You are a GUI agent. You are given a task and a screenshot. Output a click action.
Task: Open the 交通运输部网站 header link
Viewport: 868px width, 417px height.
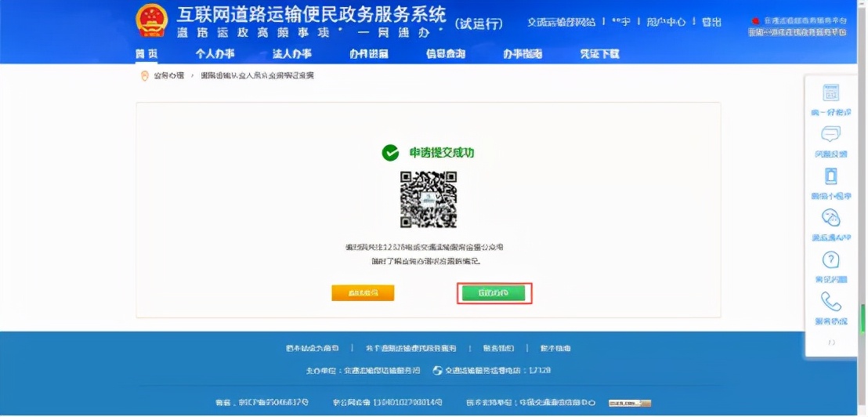(562, 22)
